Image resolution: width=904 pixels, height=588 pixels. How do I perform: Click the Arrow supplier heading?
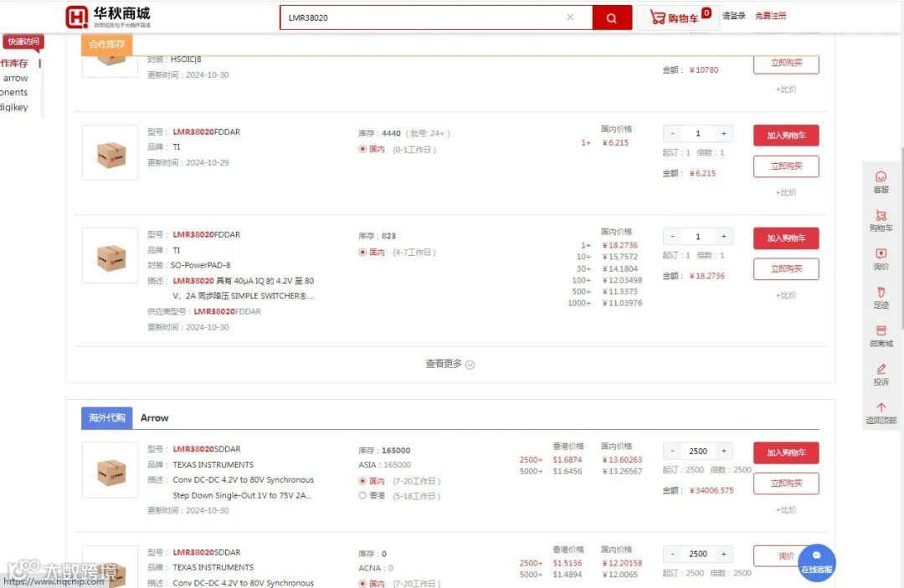point(155,418)
